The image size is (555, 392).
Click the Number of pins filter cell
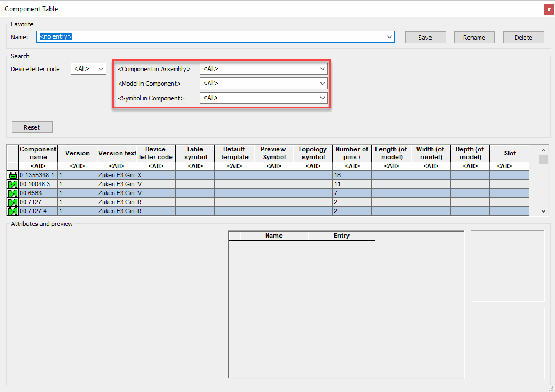(352, 166)
